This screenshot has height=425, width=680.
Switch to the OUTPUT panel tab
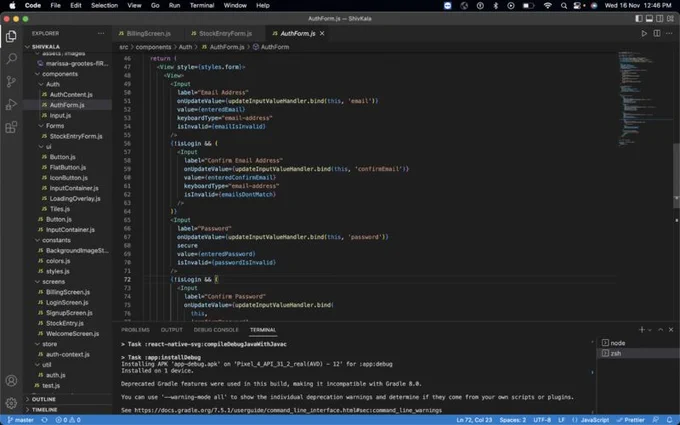[172, 330]
